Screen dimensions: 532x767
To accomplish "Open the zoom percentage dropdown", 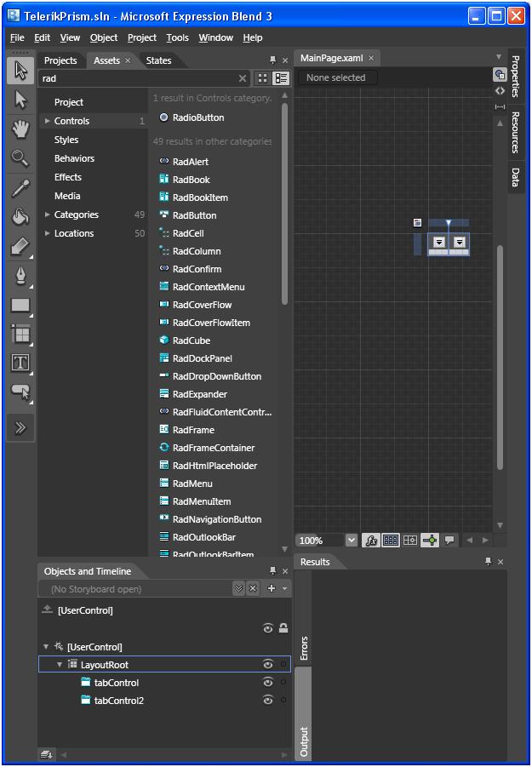I will click(351, 541).
